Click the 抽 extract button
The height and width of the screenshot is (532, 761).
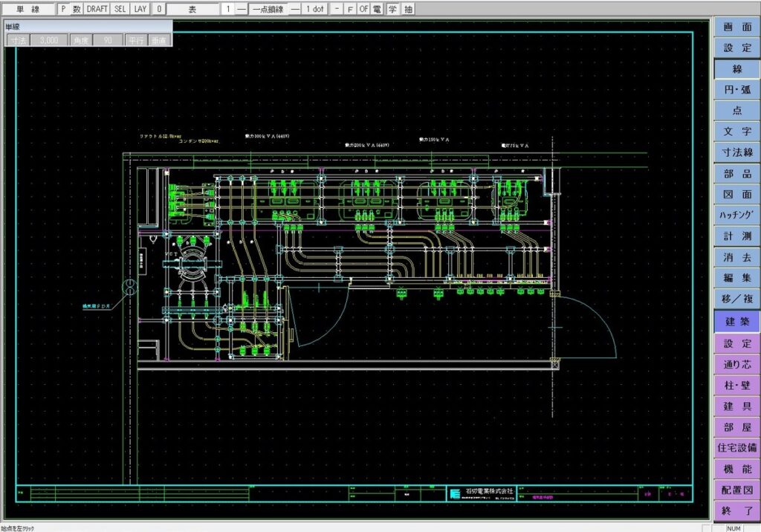coord(408,9)
